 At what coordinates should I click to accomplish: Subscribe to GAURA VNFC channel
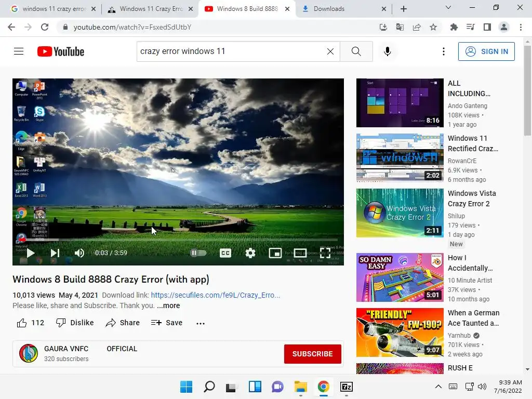[x=312, y=354]
